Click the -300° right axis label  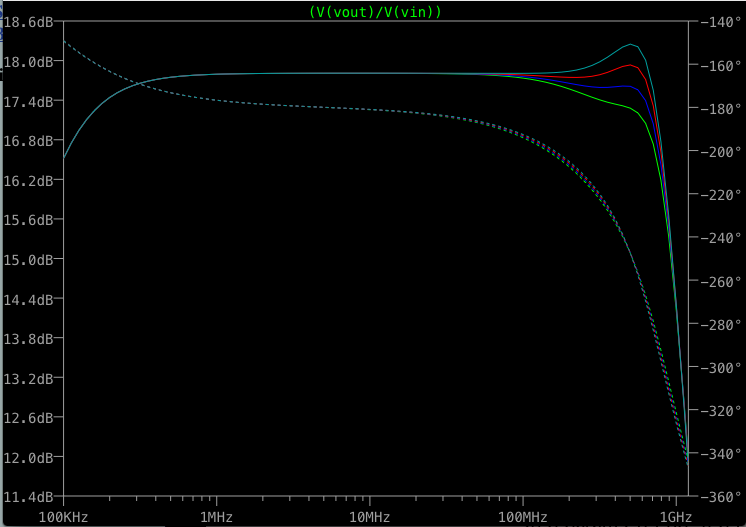[718, 367]
